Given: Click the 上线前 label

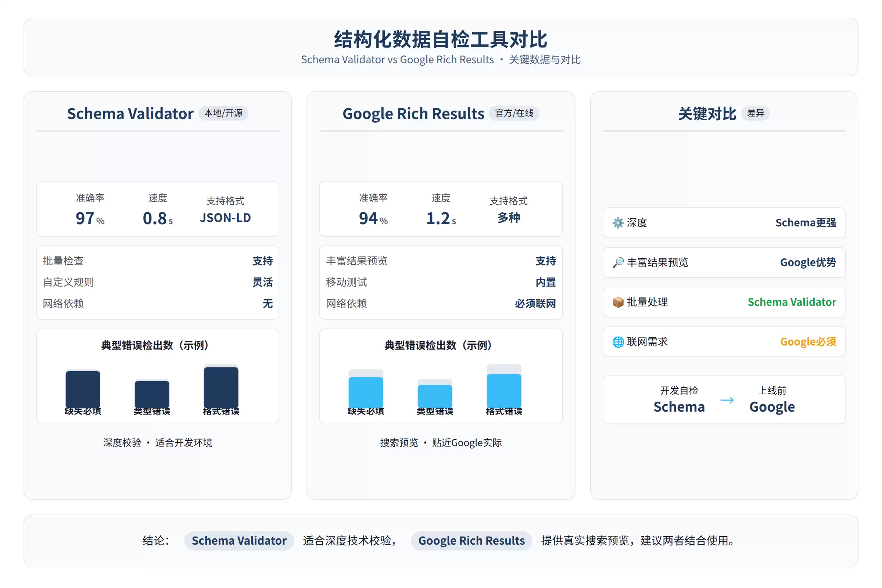Looking at the screenshot, I should click(x=772, y=391).
